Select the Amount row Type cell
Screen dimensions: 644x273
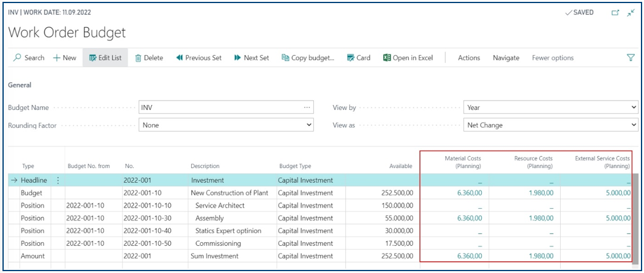tap(34, 256)
